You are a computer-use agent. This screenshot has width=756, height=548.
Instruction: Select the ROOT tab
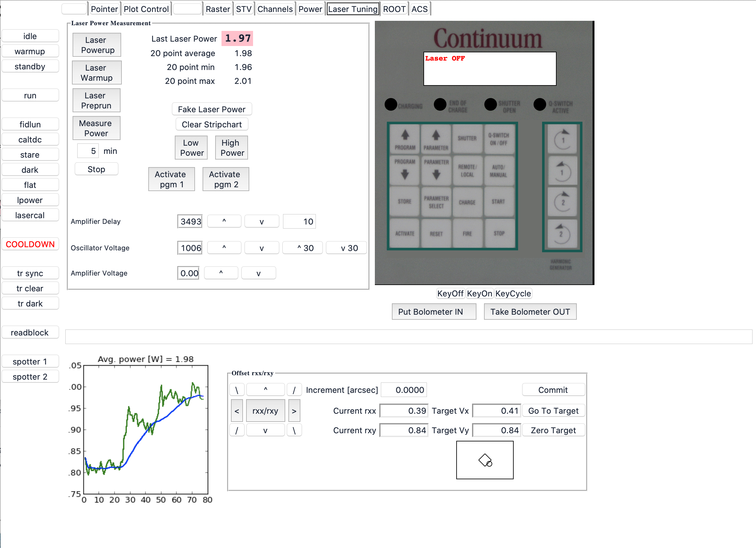point(394,9)
